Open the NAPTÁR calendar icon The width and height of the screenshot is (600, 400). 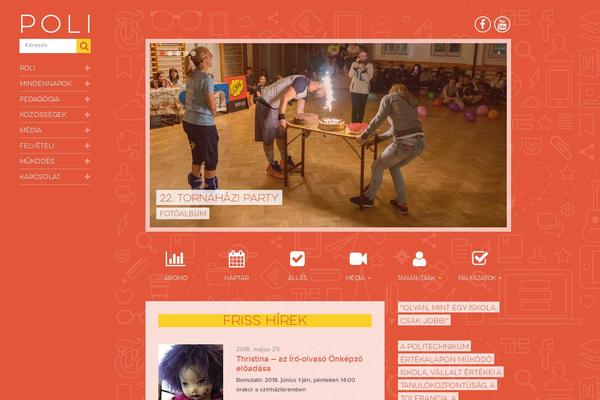click(x=236, y=259)
